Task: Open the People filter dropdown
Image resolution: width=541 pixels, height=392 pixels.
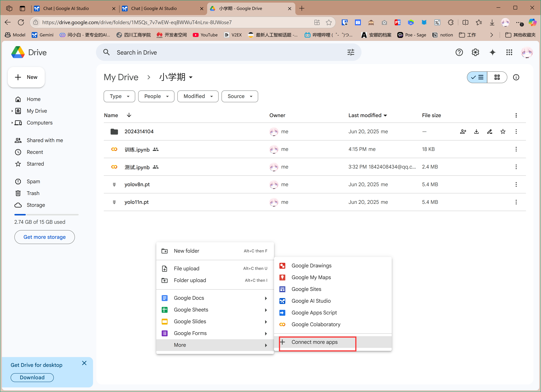Action: tap(156, 96)
